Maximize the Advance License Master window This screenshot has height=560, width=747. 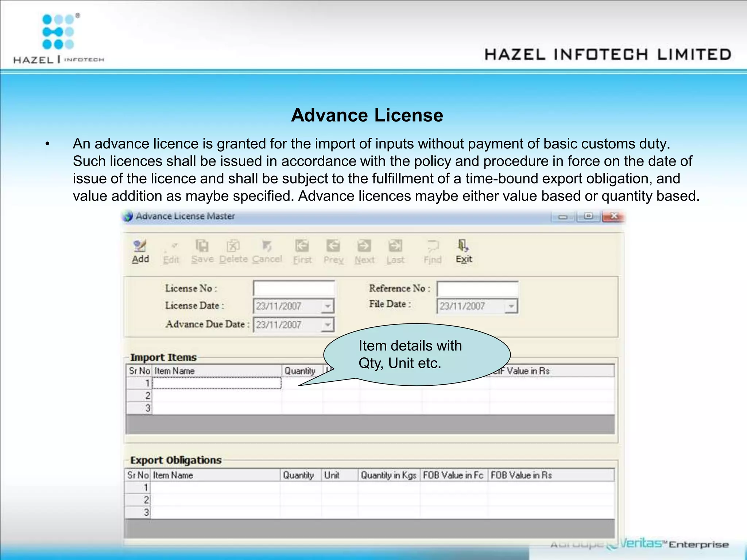(588, 217)
